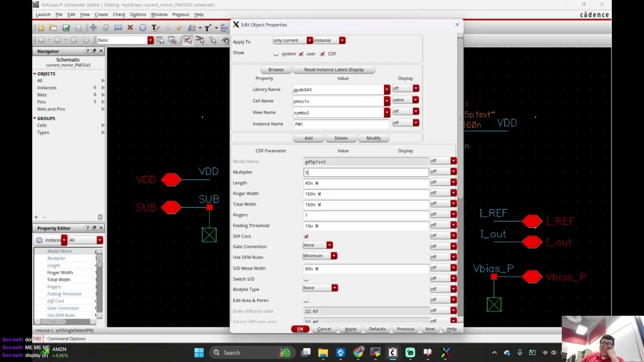Screen dimensions: 644x362
Task: Click the wire-select cursor icon
Action: (x=212, y=40)
